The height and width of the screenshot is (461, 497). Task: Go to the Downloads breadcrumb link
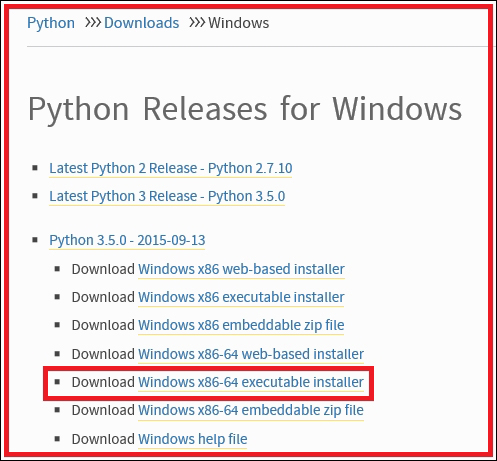pos(141,23)
